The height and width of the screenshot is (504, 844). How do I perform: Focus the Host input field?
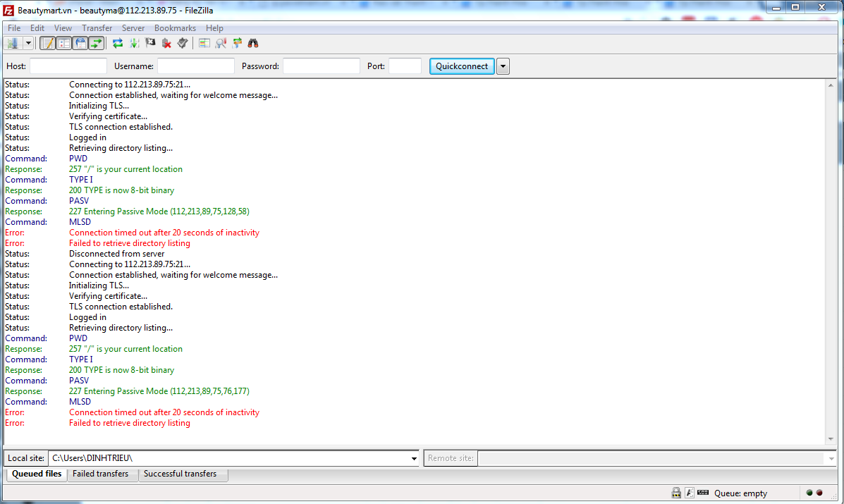pos(68,66)
